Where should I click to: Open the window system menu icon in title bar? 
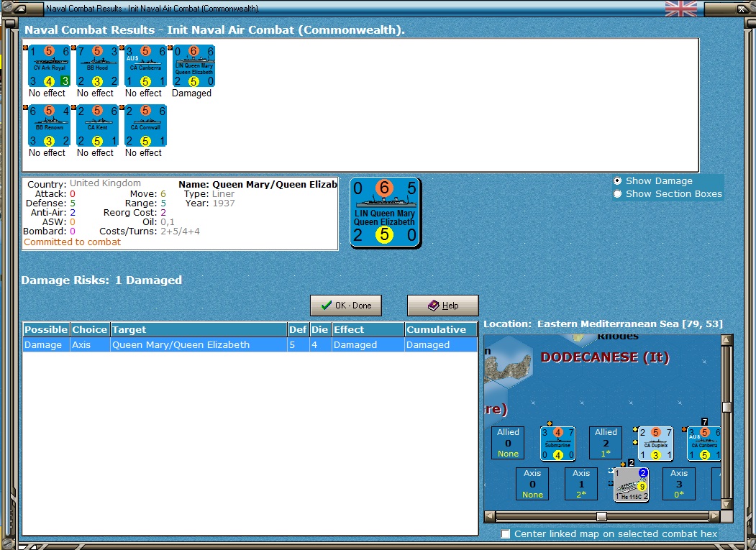pos(21,8)
